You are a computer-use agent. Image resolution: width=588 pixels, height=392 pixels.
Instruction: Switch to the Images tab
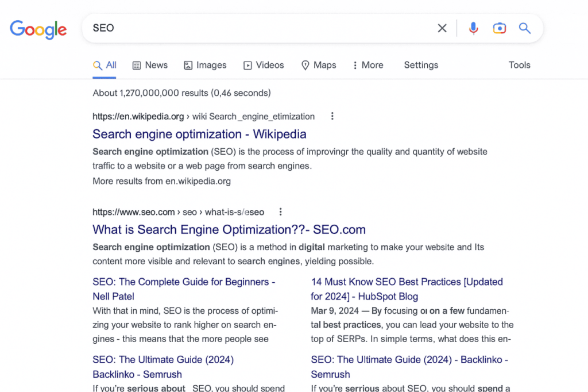(x=205, y=66)
